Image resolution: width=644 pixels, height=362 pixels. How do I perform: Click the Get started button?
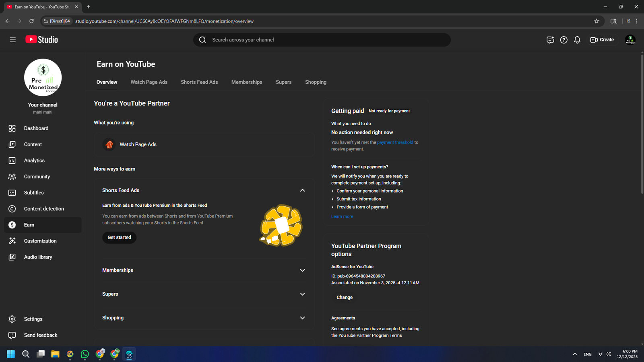point(119,237)
